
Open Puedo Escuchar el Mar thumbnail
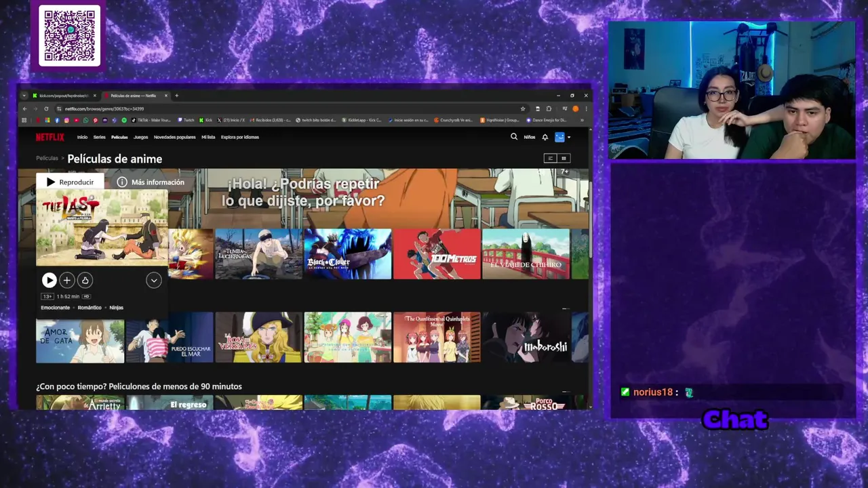[x=170, y=338]
